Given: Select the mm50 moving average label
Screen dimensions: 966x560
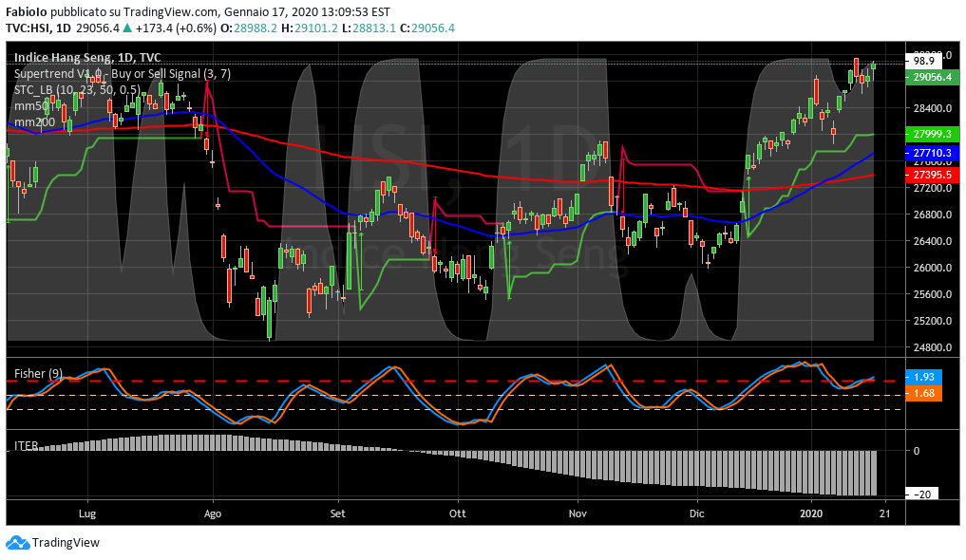Looking at the screenshot, I should (x=30, y=106).
